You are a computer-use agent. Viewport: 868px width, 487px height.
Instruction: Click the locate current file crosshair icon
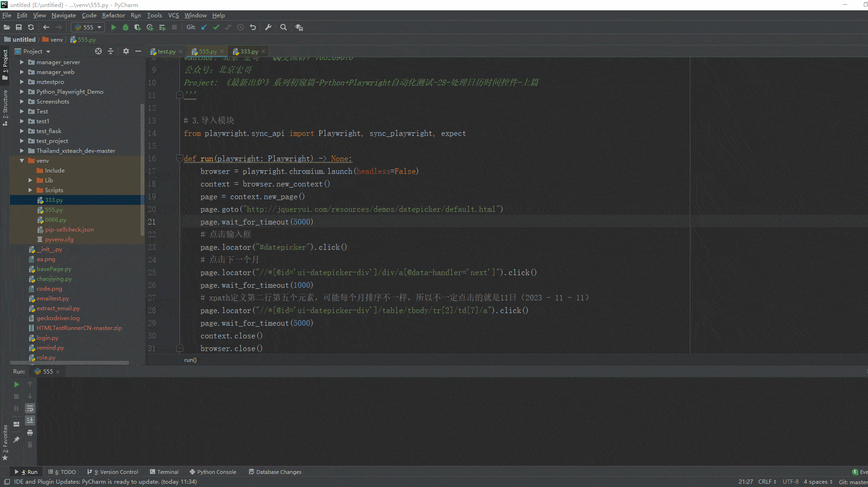[x=98, y=51]
